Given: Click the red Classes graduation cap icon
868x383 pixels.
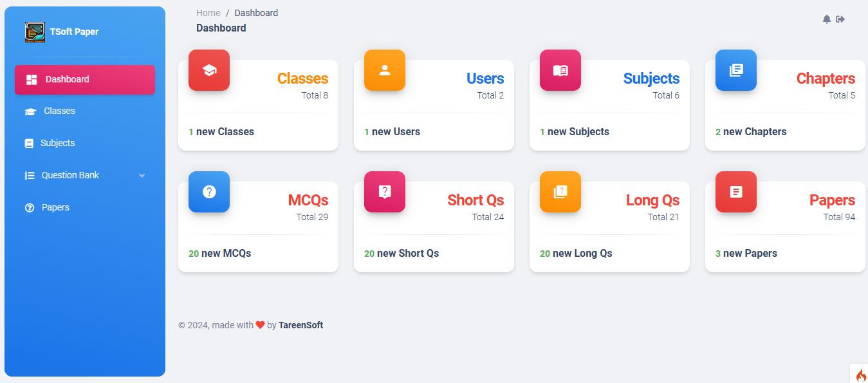Looking at the screenshot, I should tap(209, 70).
